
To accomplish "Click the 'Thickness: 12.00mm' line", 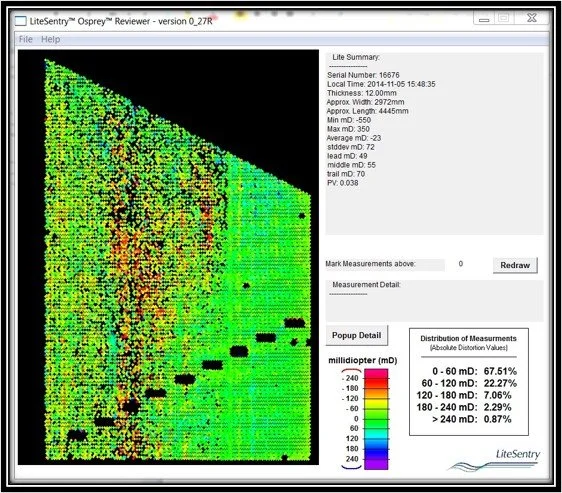I will click(362, 93).
